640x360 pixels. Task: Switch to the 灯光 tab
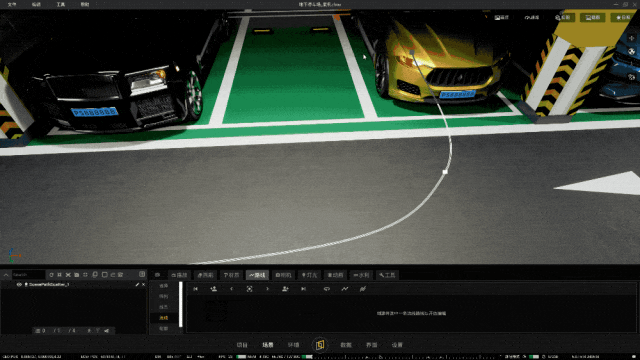coord(309,275)
